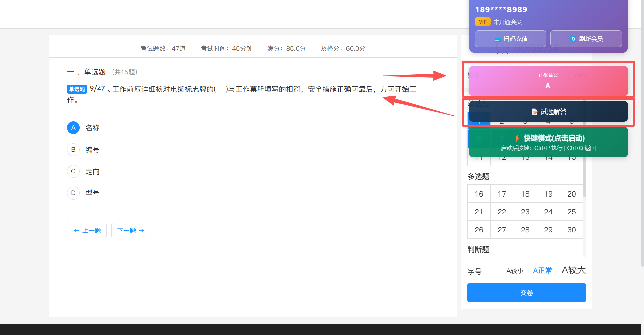Jump to question 20
644x335 pixels.
(572, 194)
